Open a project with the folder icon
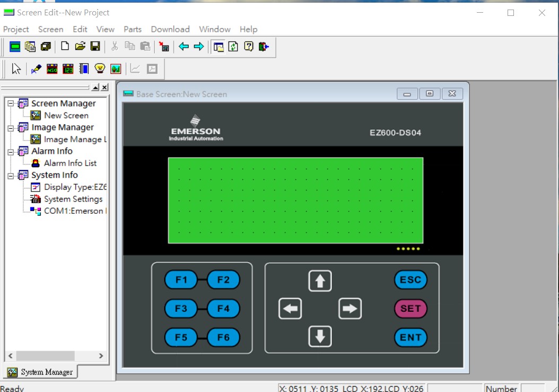The image size is (559, 392). [x=80, y=47]
